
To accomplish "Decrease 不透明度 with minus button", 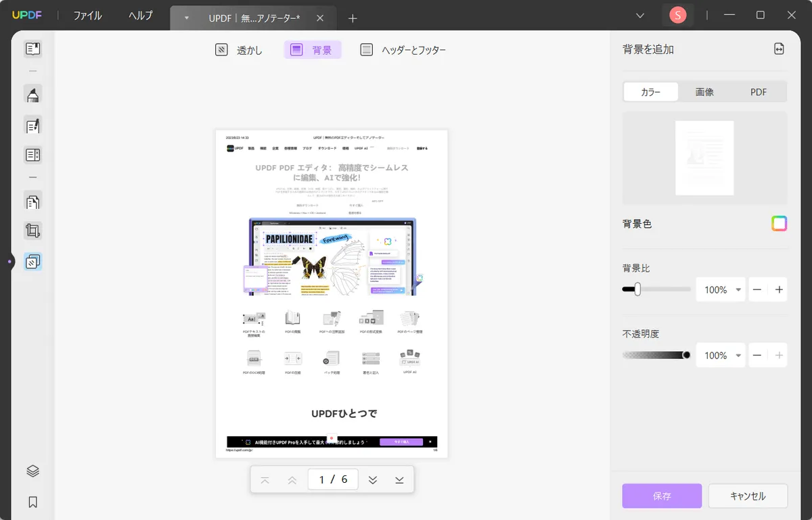I will coord(757,355).
